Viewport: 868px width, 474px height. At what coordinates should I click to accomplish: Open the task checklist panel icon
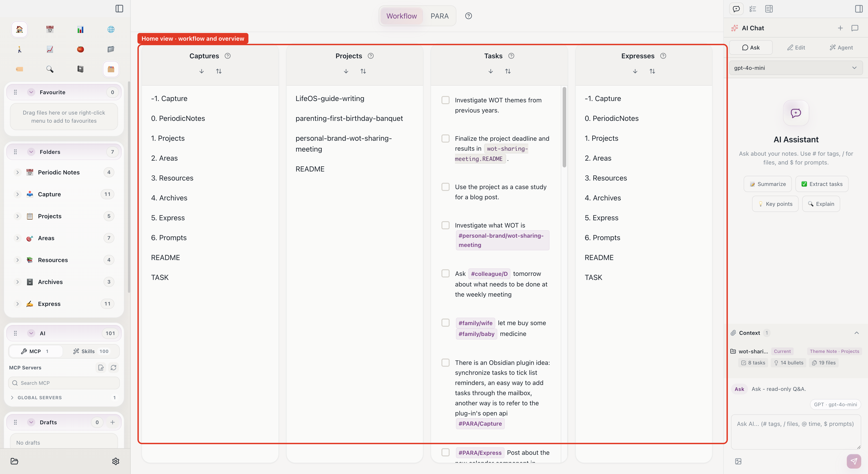point(752,9)
